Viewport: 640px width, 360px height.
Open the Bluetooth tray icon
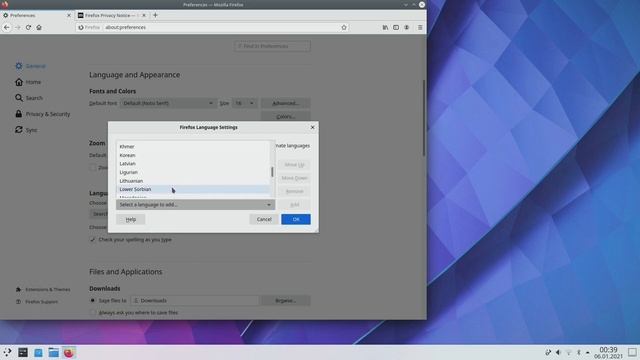578,352
